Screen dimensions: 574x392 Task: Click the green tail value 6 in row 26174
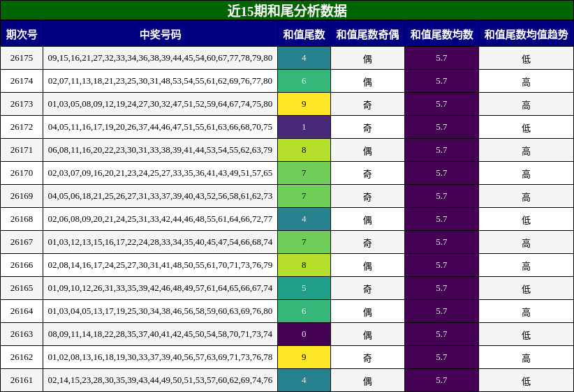[304, 81]
